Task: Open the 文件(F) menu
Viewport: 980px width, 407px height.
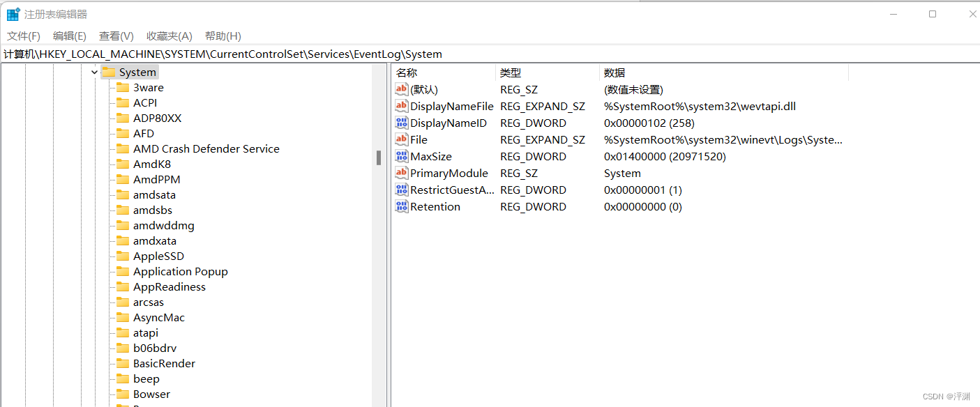Action: [x=24, y=36]
